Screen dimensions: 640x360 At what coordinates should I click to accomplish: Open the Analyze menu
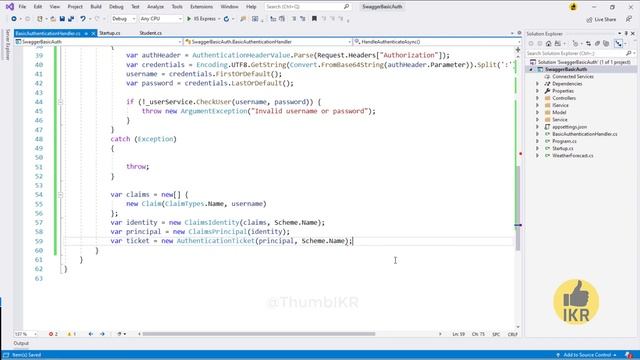pyautogui.click(x=155, y=7)
